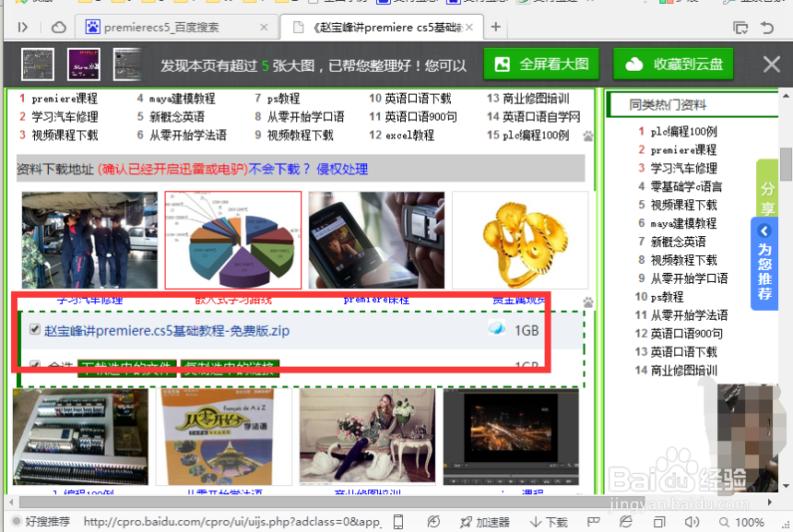The image size is (793, 532).
Task: Click paw icon above the file list
Action: coord(588,302)
